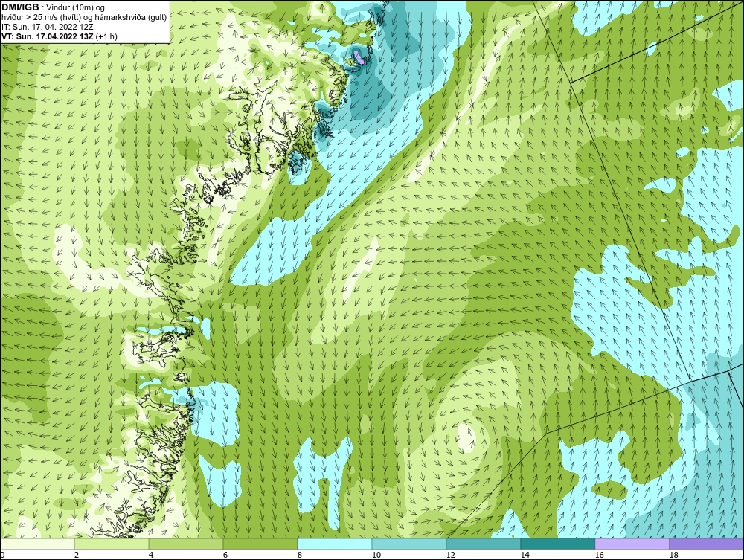Click the 12–14 m/s teal legend swatch
Image resolution: width=744 pixels, height=560 pixels.
[484, 544]
